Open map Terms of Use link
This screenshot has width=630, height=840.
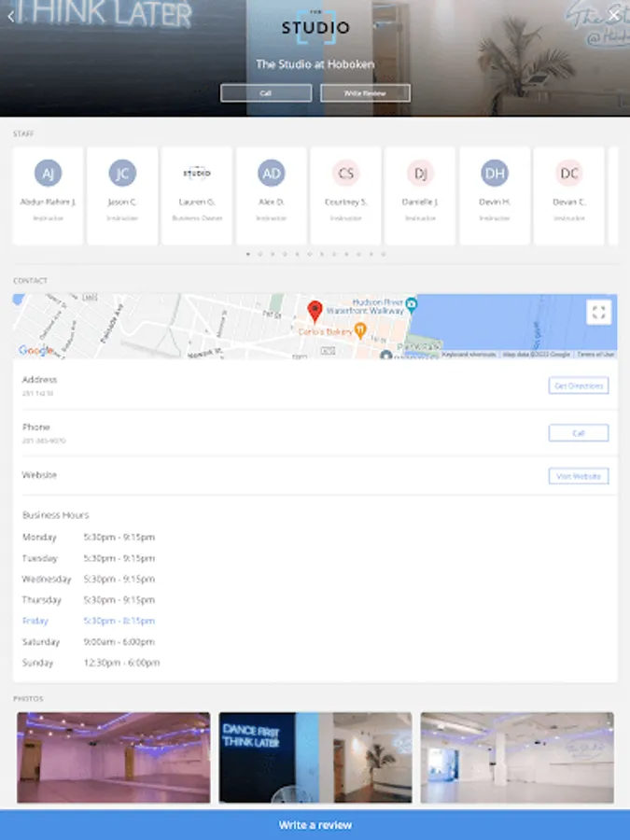tap(595, 354)
